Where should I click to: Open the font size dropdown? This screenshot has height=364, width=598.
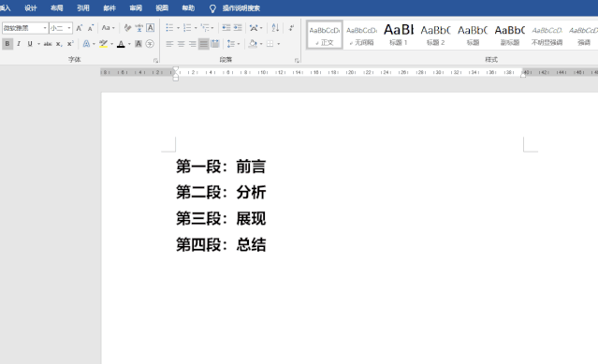69,28
